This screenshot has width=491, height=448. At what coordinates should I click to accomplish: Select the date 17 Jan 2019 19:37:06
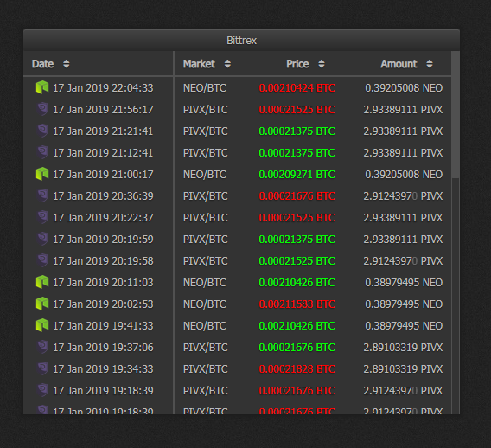[103, 348]
